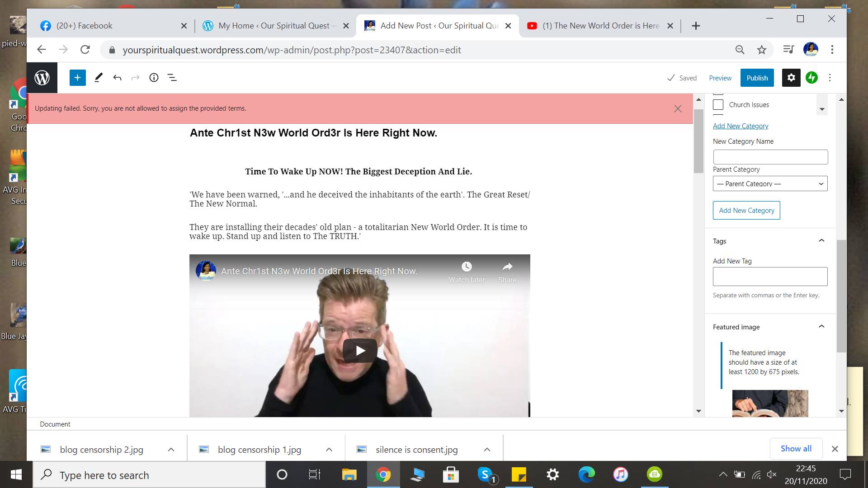Switch to the New World Order YouTube tab

(x=600, y=26)
